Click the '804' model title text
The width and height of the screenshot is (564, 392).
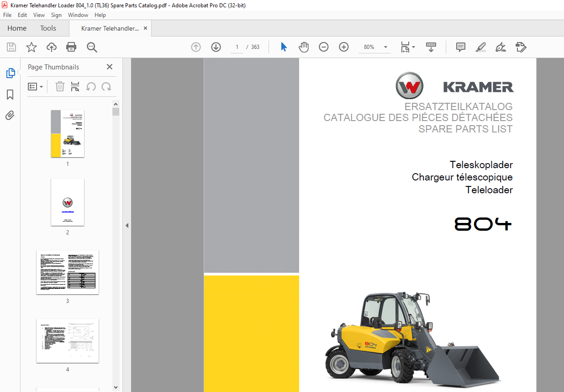[x=483, y=224]
